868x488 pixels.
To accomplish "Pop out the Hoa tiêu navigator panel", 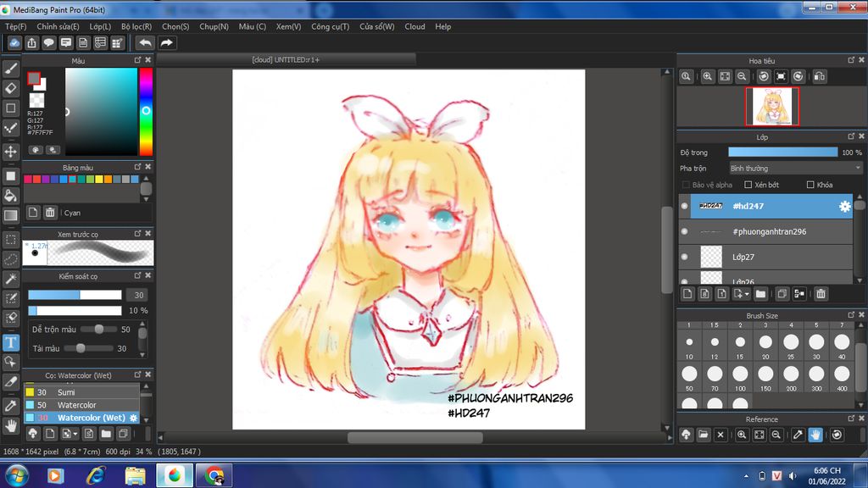I will pos(851,60).
